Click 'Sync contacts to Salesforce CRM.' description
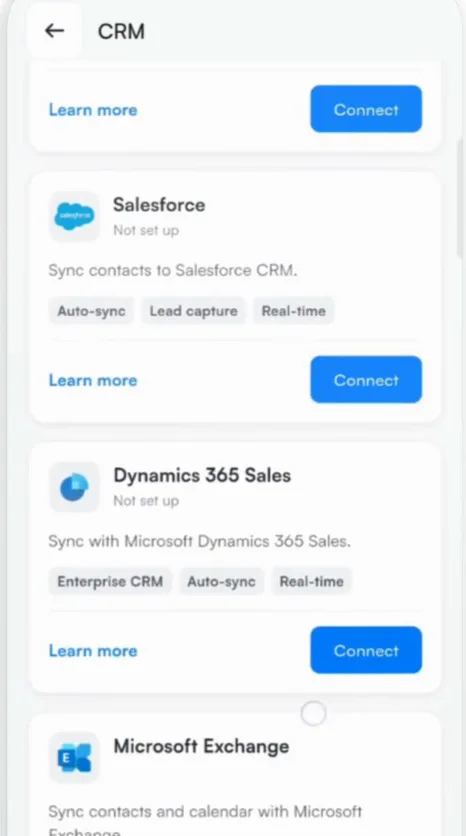 173,270
